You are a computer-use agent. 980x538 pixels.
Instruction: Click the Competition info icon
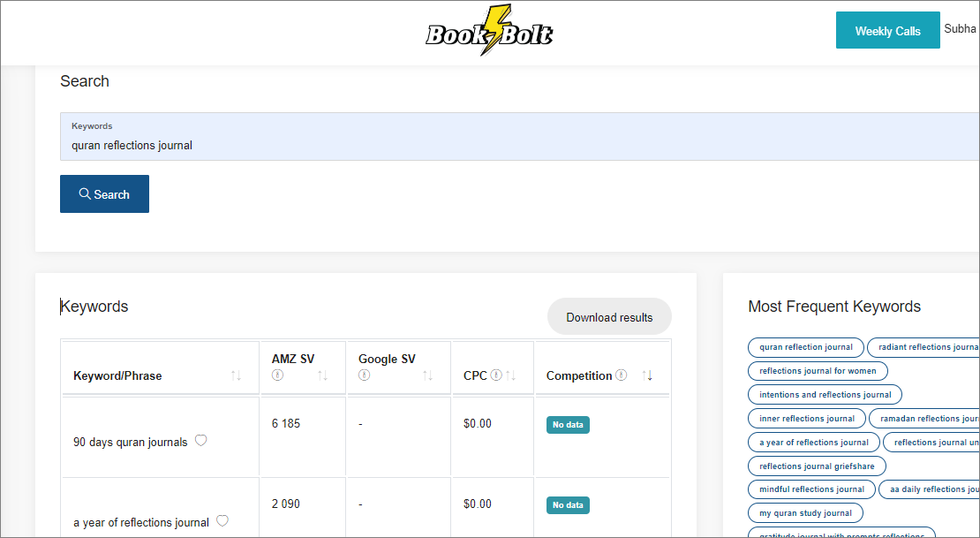coord(621,375)
